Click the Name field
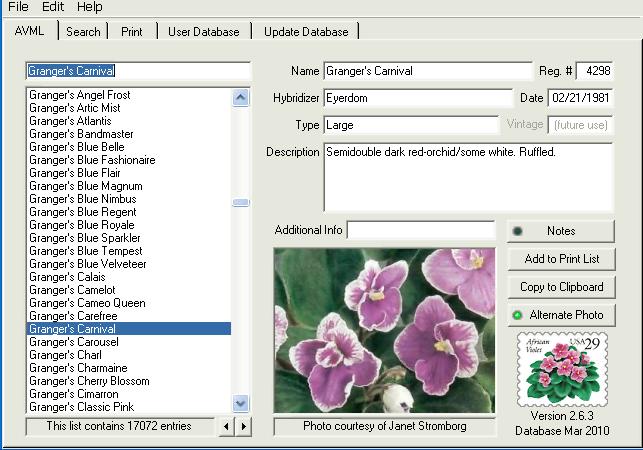This screenshot has height=450, width=643. pos(428,71)
